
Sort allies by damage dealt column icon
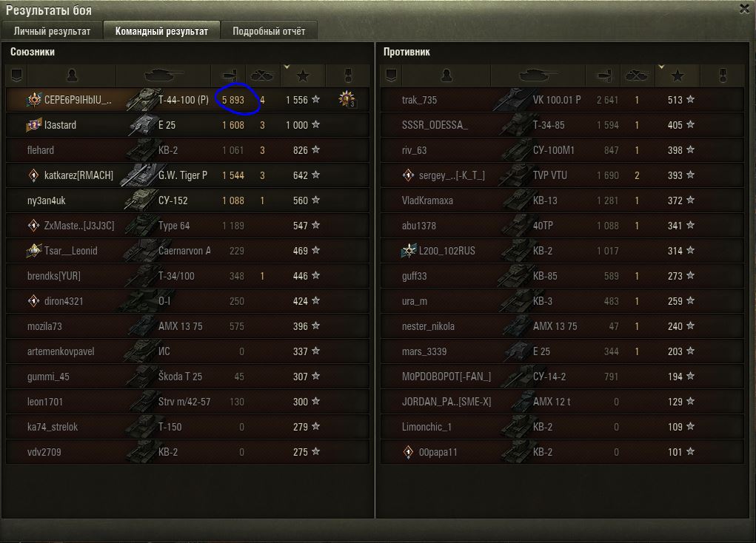point(230,75)
